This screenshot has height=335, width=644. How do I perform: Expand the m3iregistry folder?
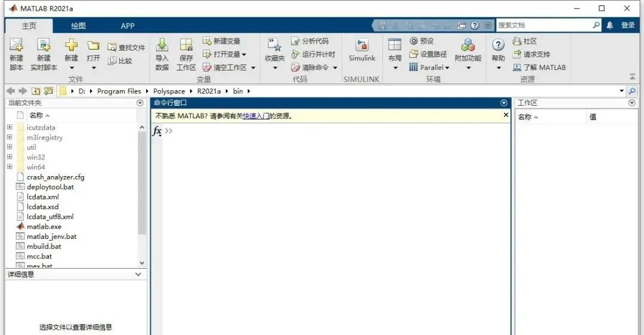pos(10,137)
